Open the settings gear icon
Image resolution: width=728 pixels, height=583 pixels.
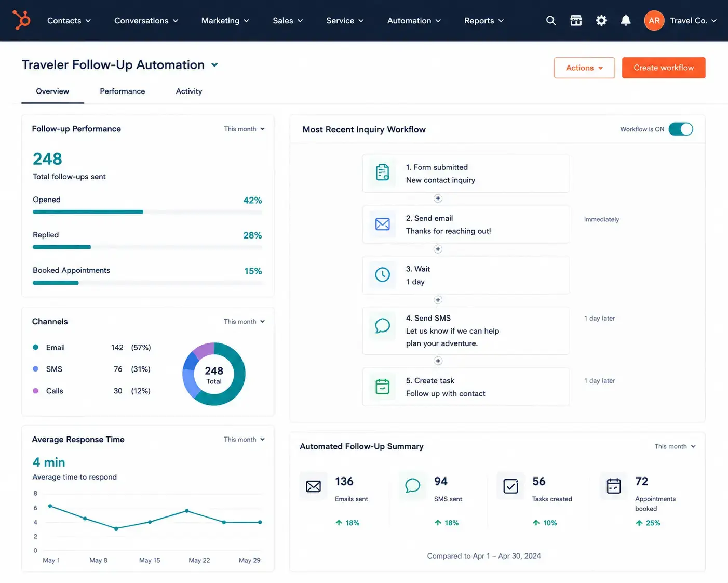click(x=601, y=21)
